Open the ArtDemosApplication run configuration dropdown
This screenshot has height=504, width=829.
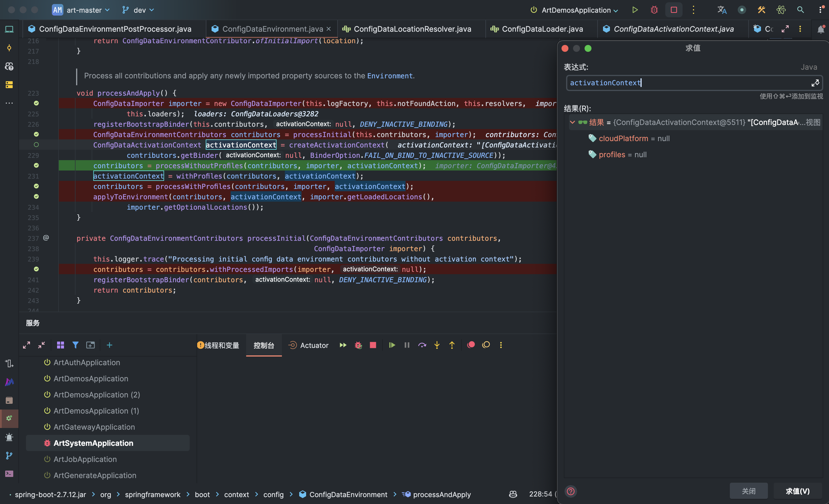(x=575, y=10)
